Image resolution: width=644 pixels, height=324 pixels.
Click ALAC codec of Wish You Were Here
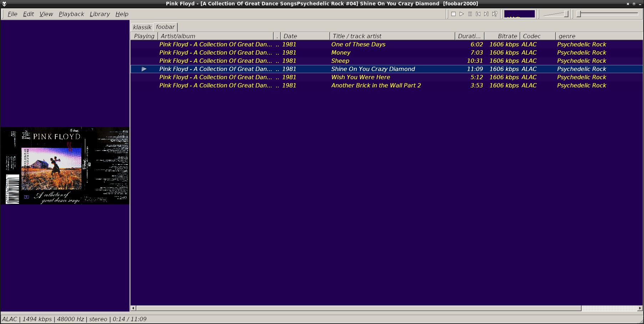pos(529,77)
